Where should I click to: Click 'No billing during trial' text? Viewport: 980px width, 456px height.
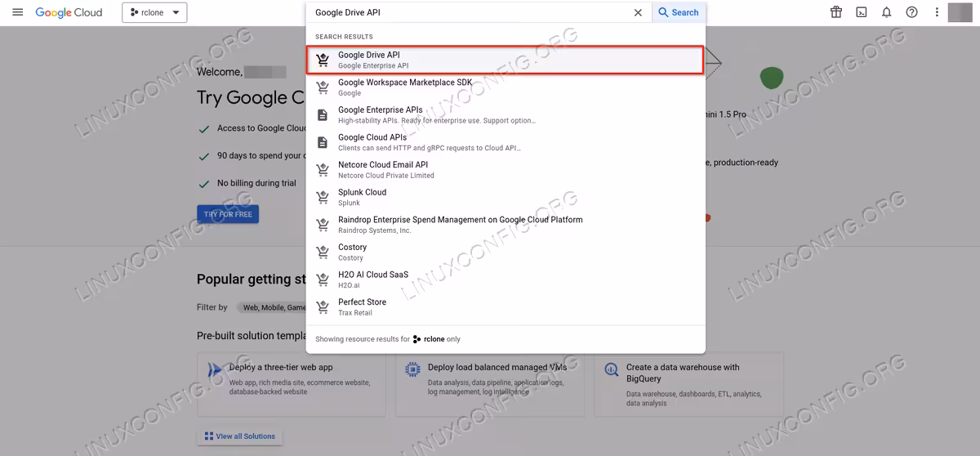click(x=256, y=183)
